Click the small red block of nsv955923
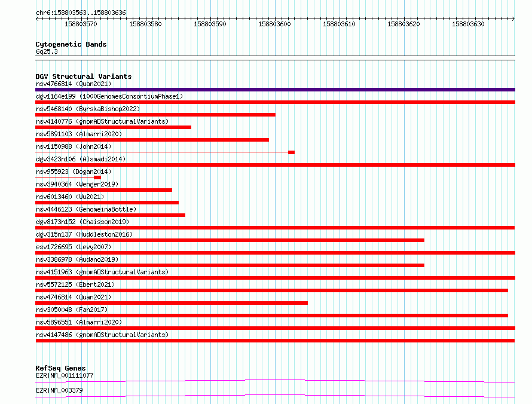Image resolution: width=532 pixels, height=404 pixels. 97,177
